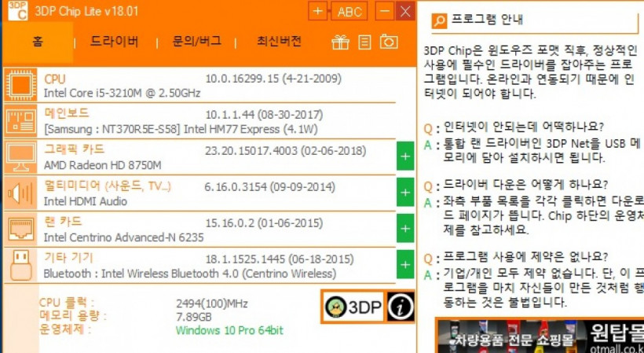Open the info icon next to 3DP logo
This screenshot has width=644, height=353.
coord(401,307)
